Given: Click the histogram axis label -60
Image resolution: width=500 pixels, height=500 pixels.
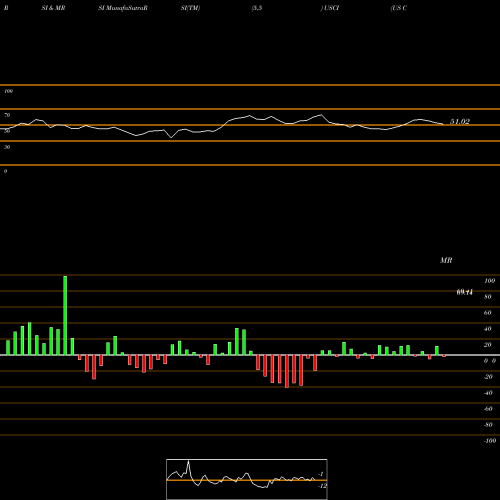Looking at the screenshot, I should click(x=488, y=409).
